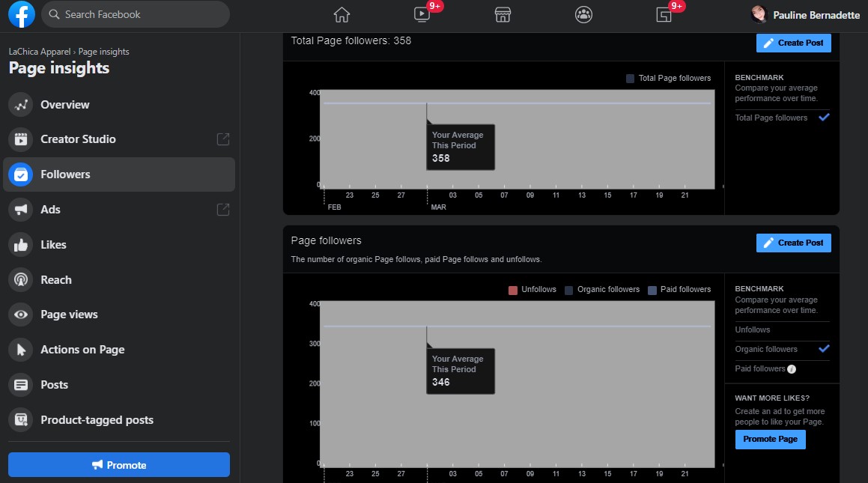Click the Followers checkmark icon

(20, 174)
